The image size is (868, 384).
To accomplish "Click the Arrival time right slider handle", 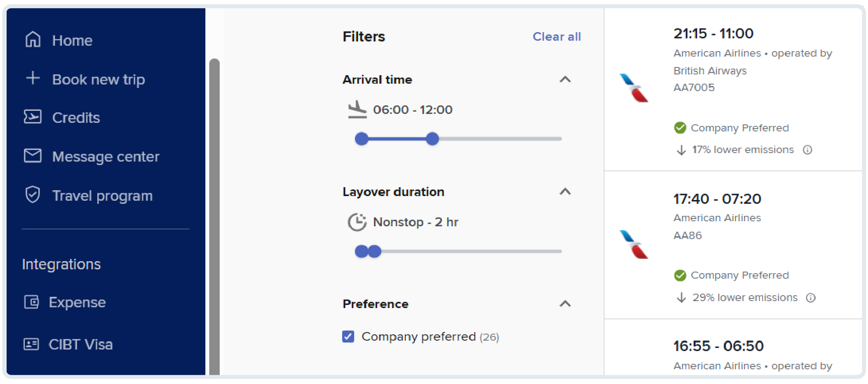I will pos(432,138).
